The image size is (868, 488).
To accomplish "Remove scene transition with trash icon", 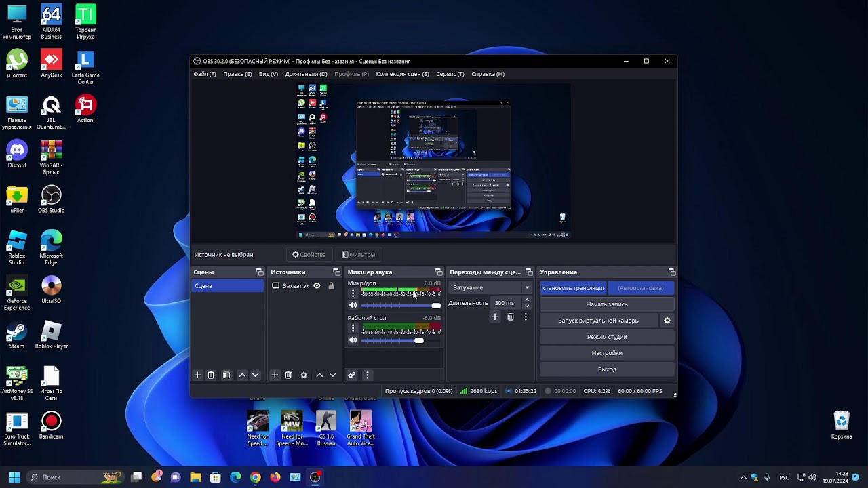I will (x=511, y=317).
